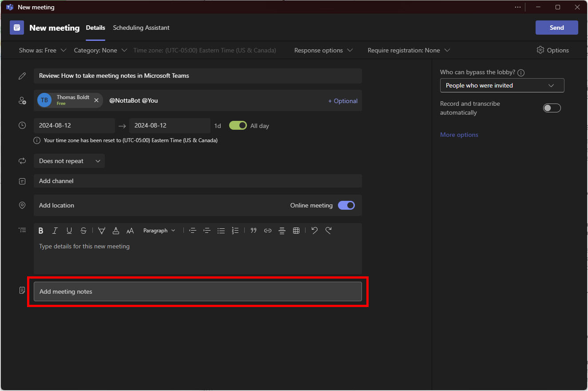
Task: Open the More options link
Action: point(459,135)
